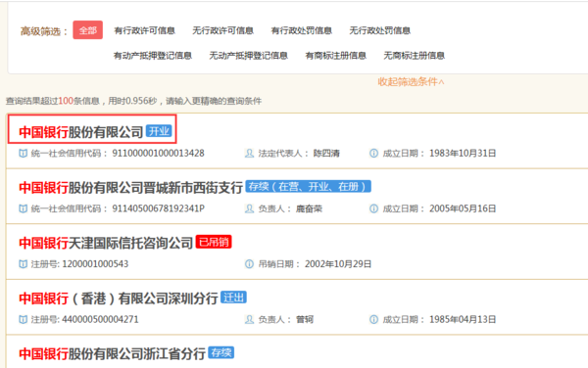
Task: Click the 已吊销 status badge
Action: point(214,242)
